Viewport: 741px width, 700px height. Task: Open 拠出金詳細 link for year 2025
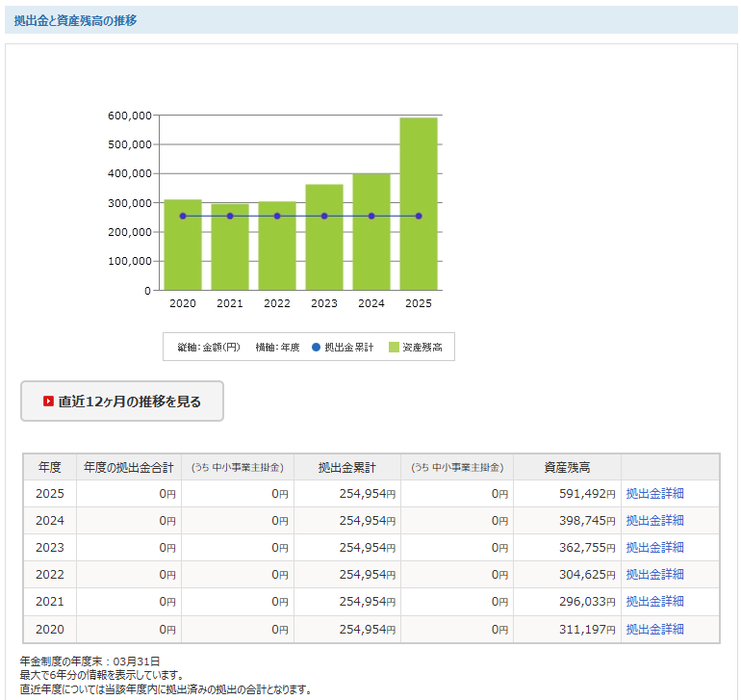(654, 494)
